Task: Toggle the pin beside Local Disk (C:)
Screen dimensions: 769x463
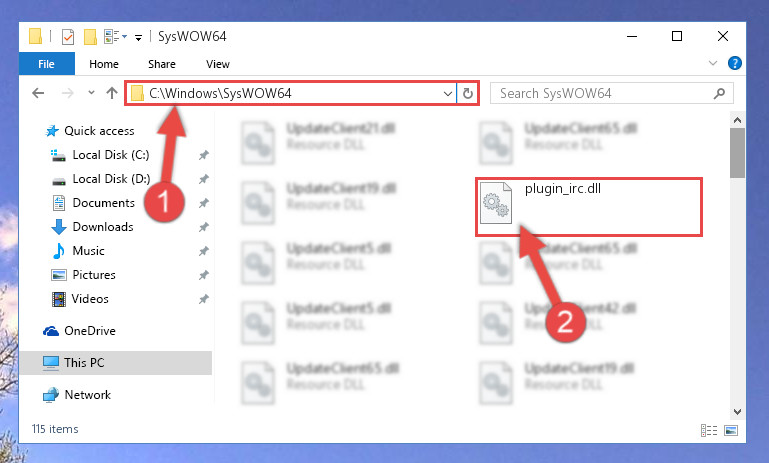Action: [204, 155]
